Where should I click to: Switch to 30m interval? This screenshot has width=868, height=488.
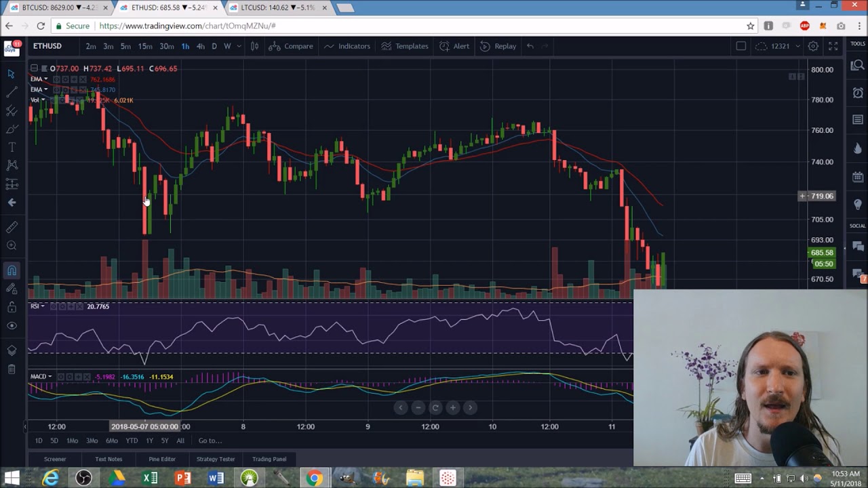pos(167,46)
